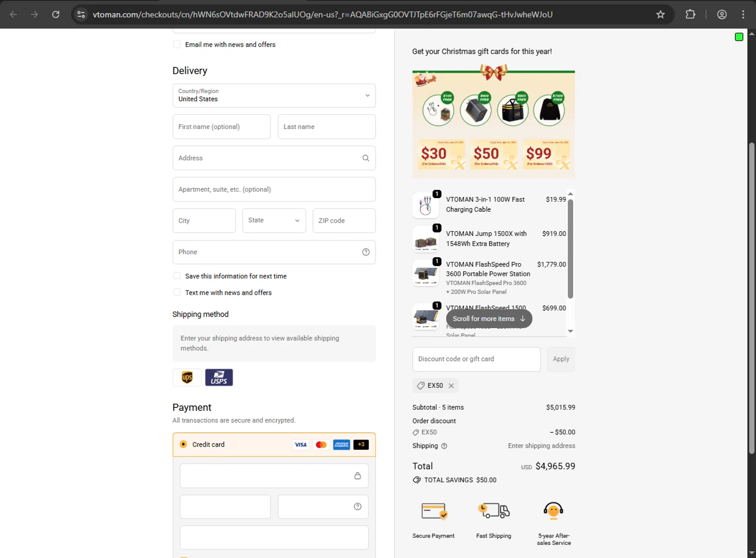Click Scroll for more items button
The height and width of the screenshot is (558, 756).
(489, 319)
